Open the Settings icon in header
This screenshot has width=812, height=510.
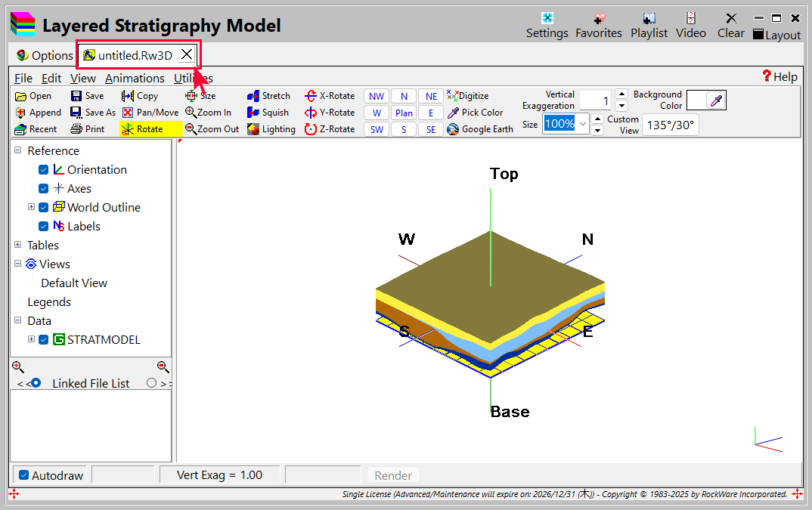tap(547, 19)
